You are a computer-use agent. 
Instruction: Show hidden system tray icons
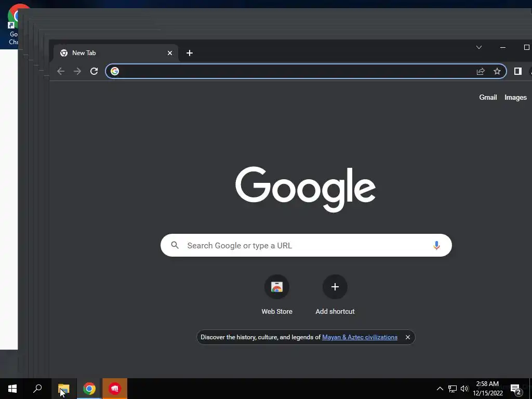pyautogui.click(x=440, y=389)
